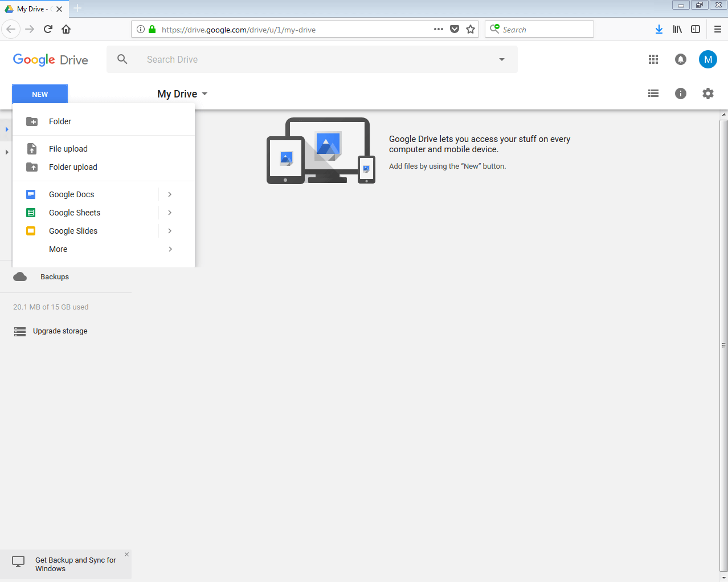Image resolution: width=728 pixels, height=582 pixels.
Task: Reload the current page
Action: 48,29
